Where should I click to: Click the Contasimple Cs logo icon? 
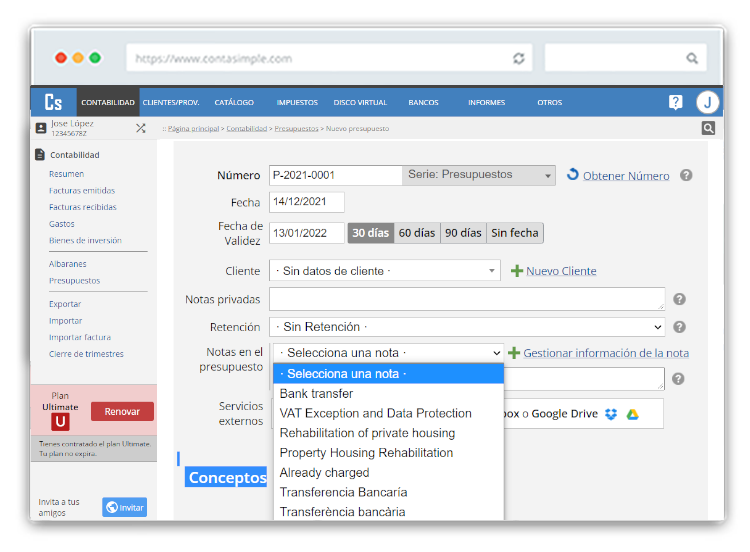[53, 102]
